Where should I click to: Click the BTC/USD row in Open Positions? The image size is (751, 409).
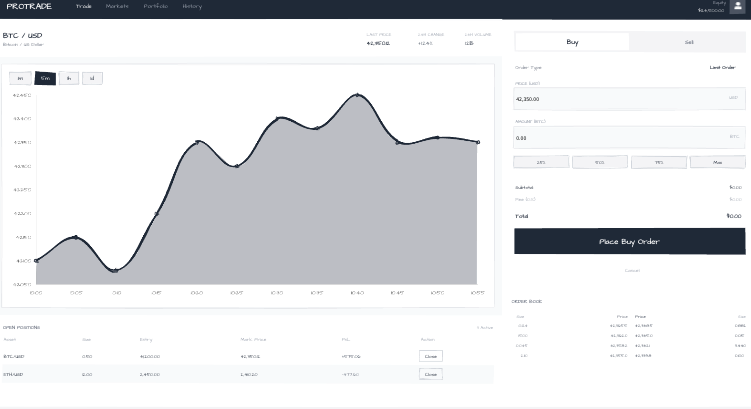pyautogui.click(x=248, y=356)
